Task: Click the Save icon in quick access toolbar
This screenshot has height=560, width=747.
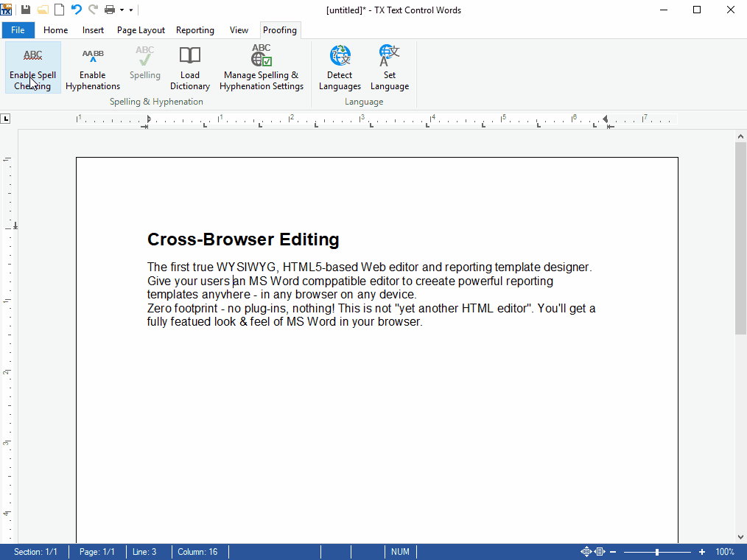Action: coord(26,10)
